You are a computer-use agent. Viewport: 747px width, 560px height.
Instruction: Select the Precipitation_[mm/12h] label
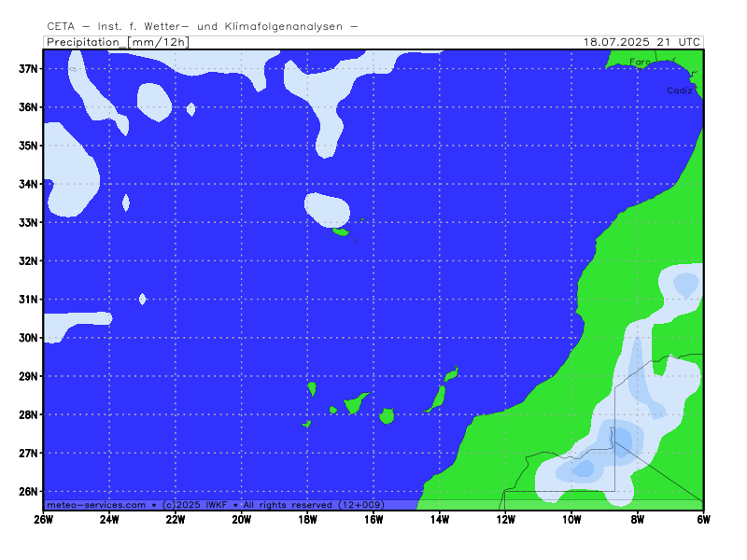click(118, 42)
